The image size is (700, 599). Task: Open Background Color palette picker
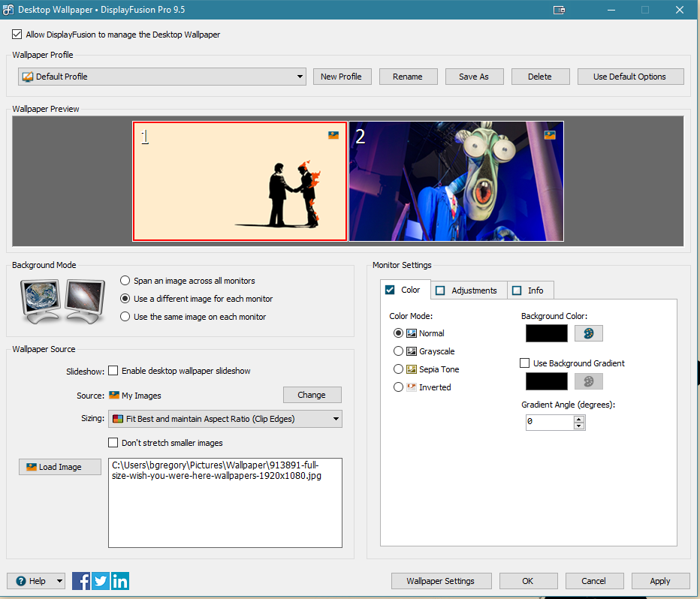click(x=588, y=333)
